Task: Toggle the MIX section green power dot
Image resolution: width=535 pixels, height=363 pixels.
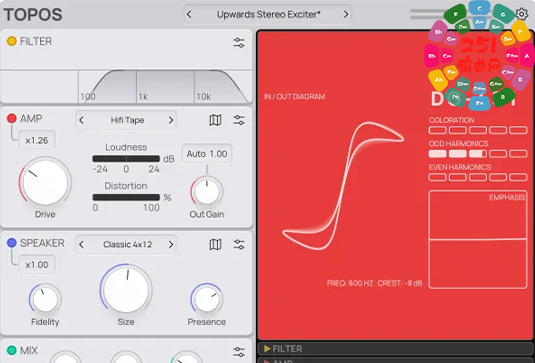Action: [x=12, y=350]
